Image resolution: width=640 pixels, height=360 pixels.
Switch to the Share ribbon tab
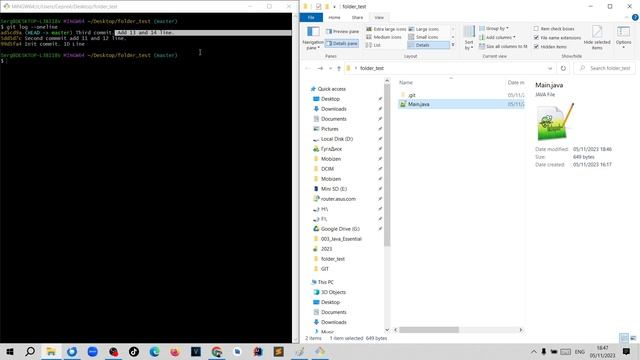point(357,18)
